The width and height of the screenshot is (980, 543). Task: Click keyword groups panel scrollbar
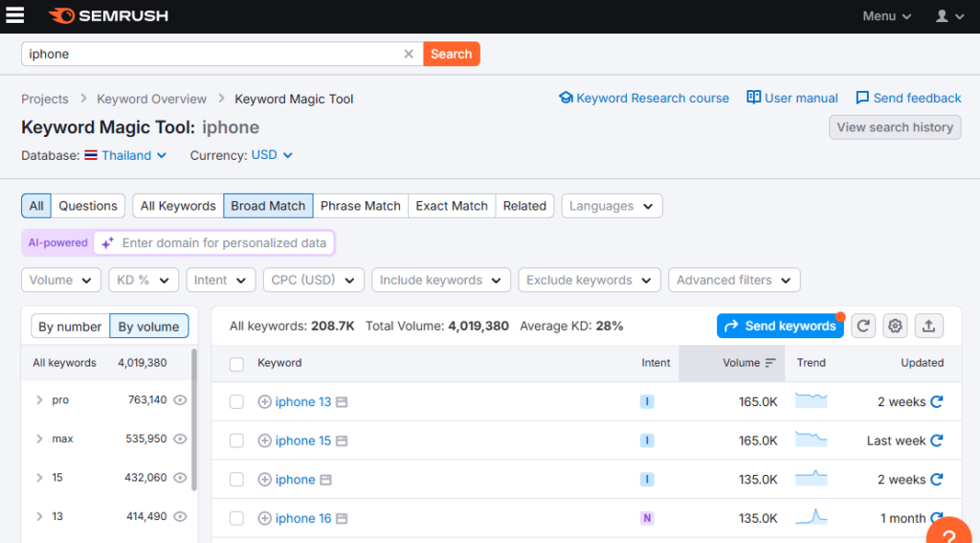coord(194,419)
